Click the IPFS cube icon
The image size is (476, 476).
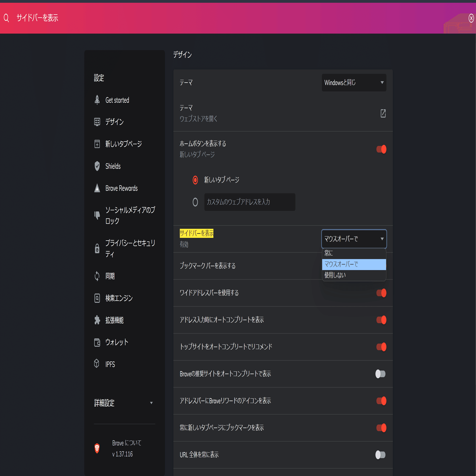[x=97, y=364]
